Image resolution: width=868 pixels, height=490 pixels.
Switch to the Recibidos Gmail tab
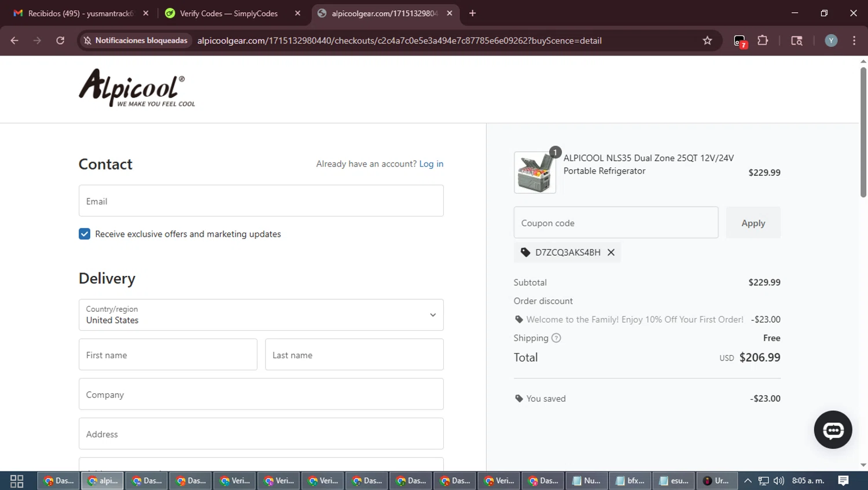click(x=80, y=13)
